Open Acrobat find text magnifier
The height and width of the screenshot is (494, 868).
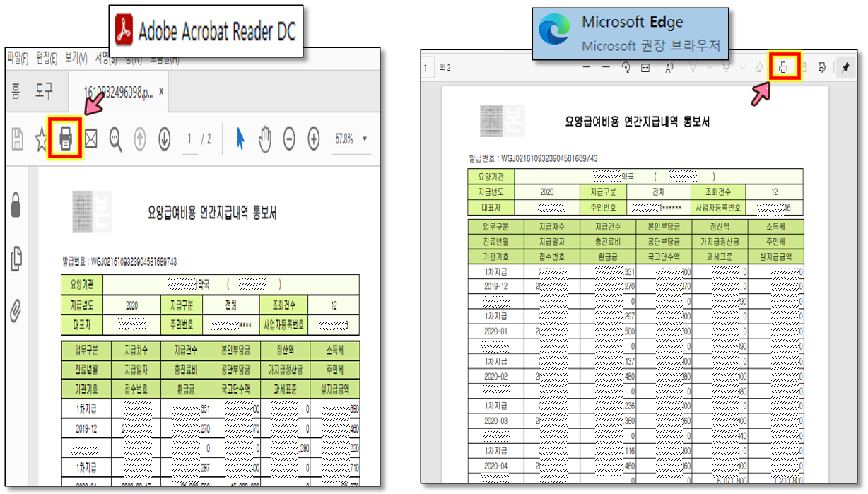(115, 140)
